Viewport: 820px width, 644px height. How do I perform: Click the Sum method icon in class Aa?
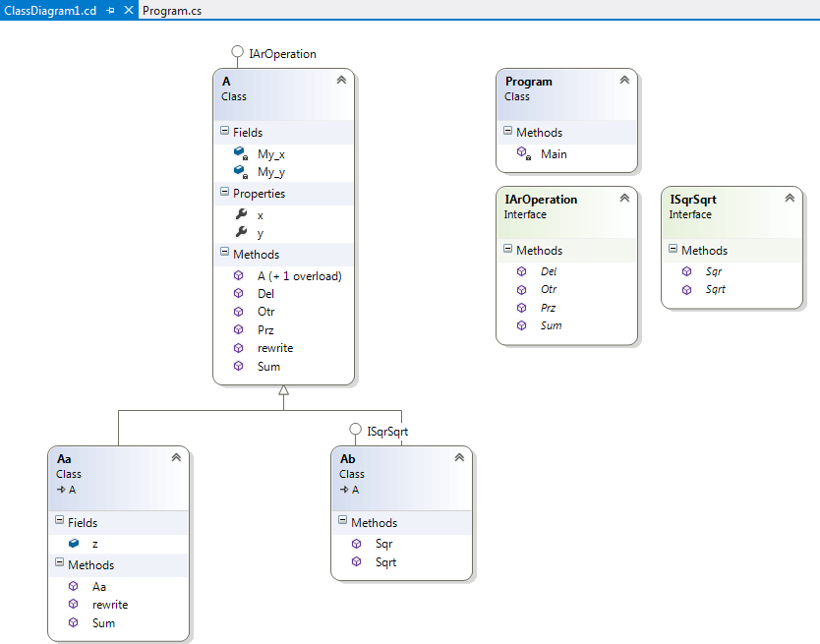tap(73, 622)
